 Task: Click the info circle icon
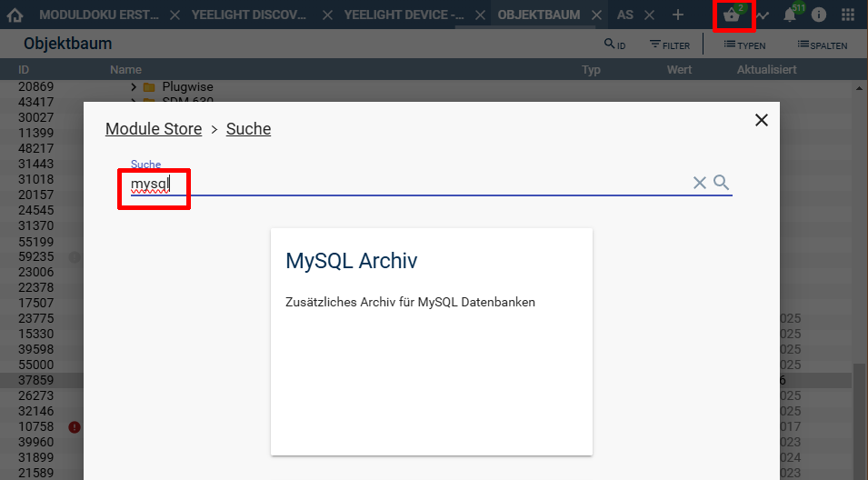(x=819, y=15)
